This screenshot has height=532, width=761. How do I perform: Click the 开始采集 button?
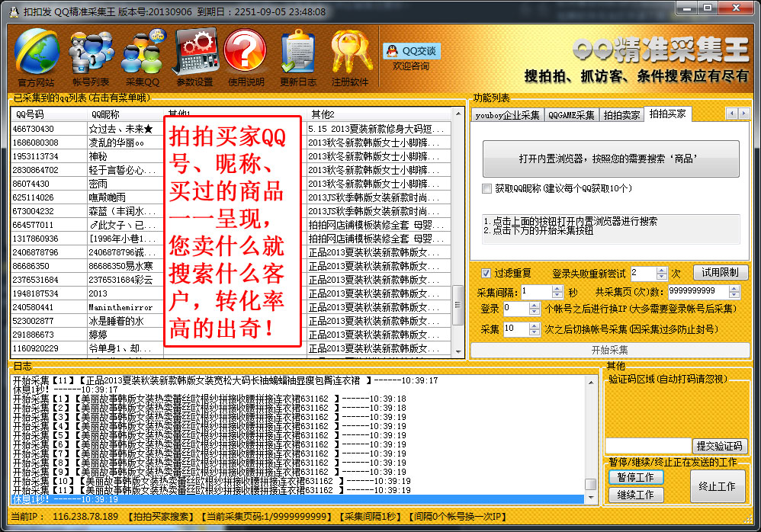tap(610, 350)
